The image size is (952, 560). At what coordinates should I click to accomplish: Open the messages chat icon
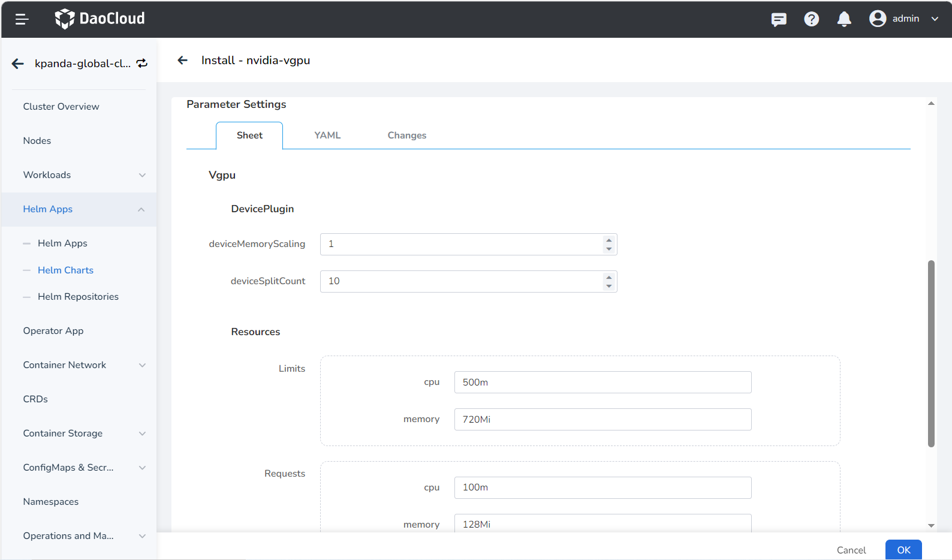tap(779, 19)
